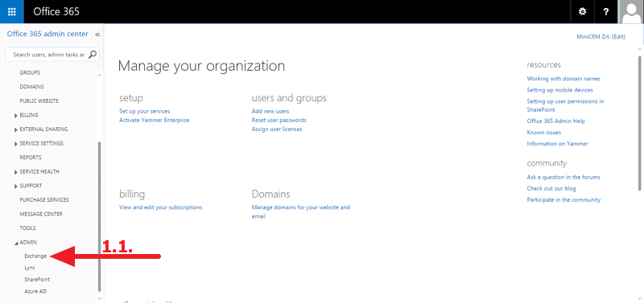The image size is (644, 303).
Task: Open PURCHASE SERVICES in the navigation
Action: [x=44, y=200]
